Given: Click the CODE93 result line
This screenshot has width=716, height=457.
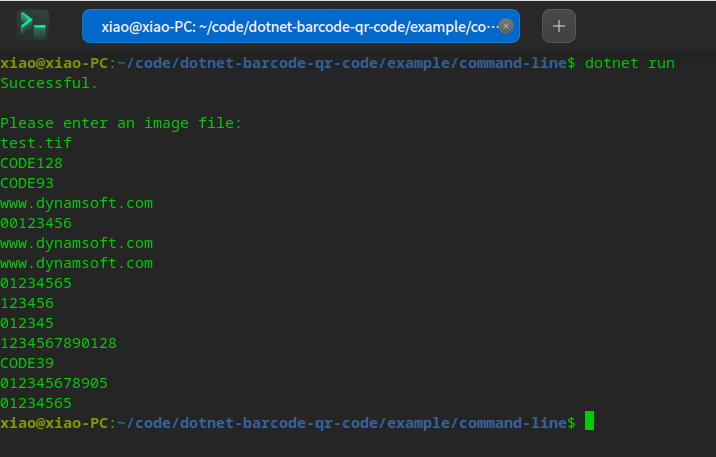Looking at the screenshot, I should point(27,183).
